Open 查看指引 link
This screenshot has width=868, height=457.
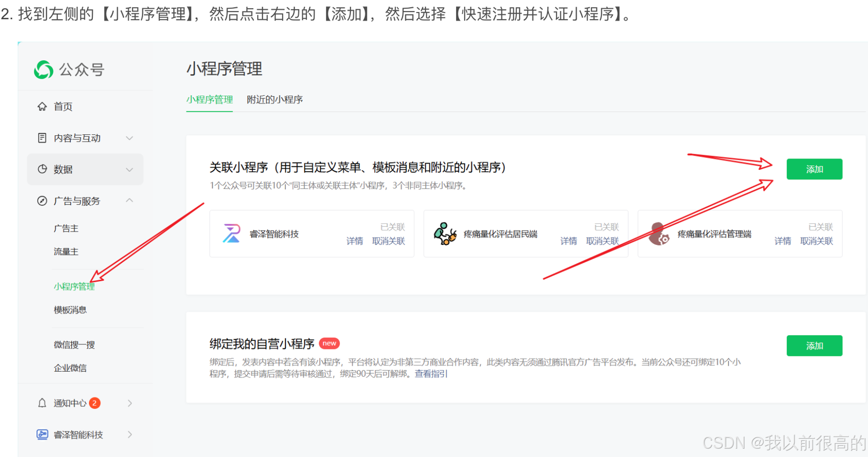pyautogui.click(x=431, y=374)
